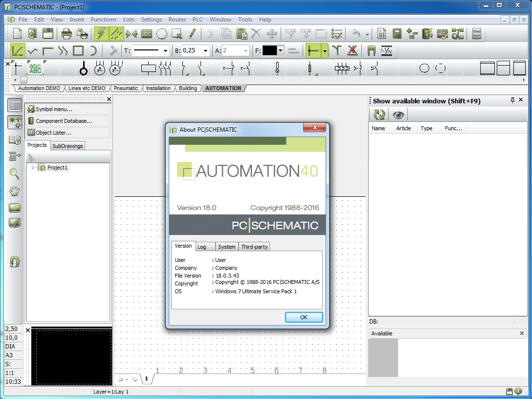The image size is (532, 399).
Task: Toggle the dashed diagonal lines mode button
Action: tap(116, 34)
